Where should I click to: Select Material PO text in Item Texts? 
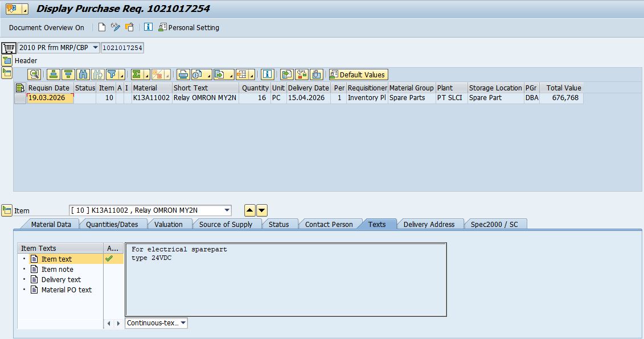click(x=66, y=290)
